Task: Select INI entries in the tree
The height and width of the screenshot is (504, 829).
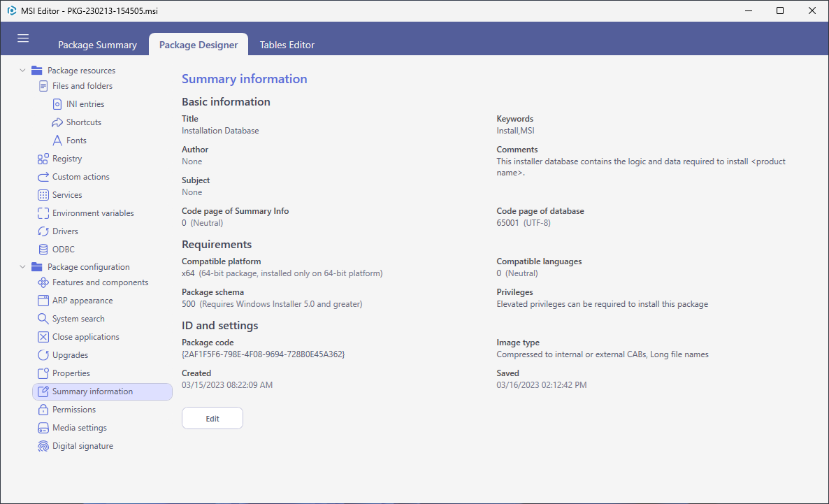Action: tap(85, 104)
